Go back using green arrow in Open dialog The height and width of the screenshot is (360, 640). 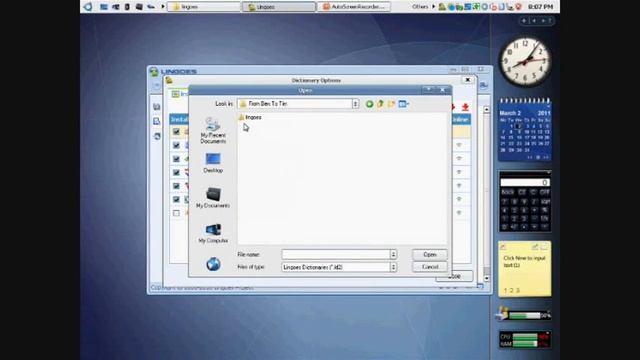coord(369,104)
